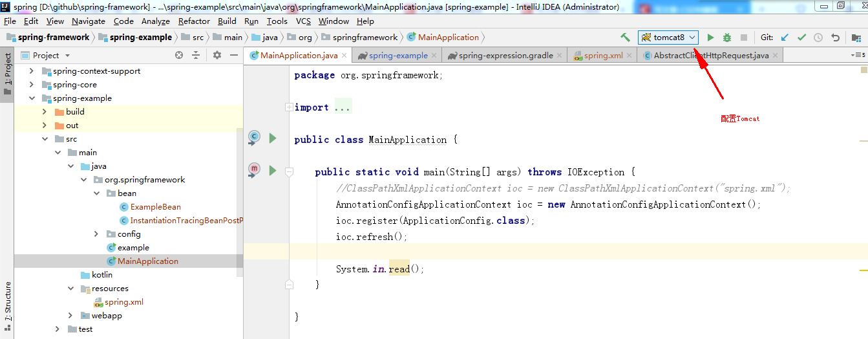This screenshot has width=868, height=339.
Task: Open the tomcat8 run configuration dropdown
Action: click(668, 38)
